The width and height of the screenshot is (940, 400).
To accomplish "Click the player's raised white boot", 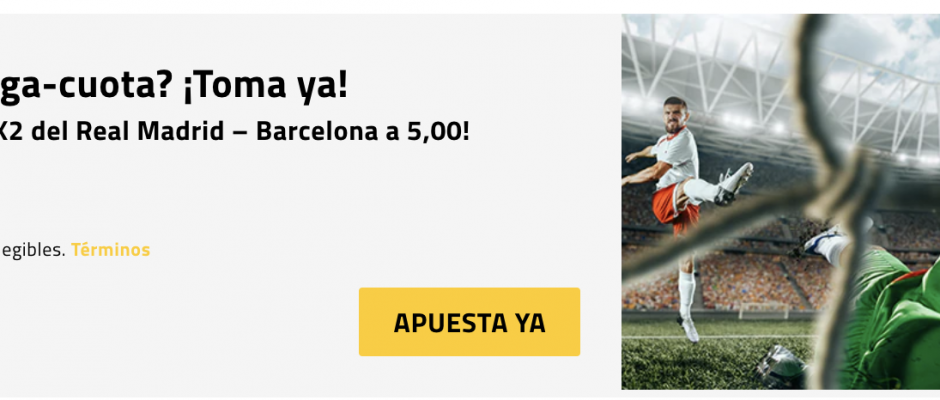I will [x=734, y=184].
